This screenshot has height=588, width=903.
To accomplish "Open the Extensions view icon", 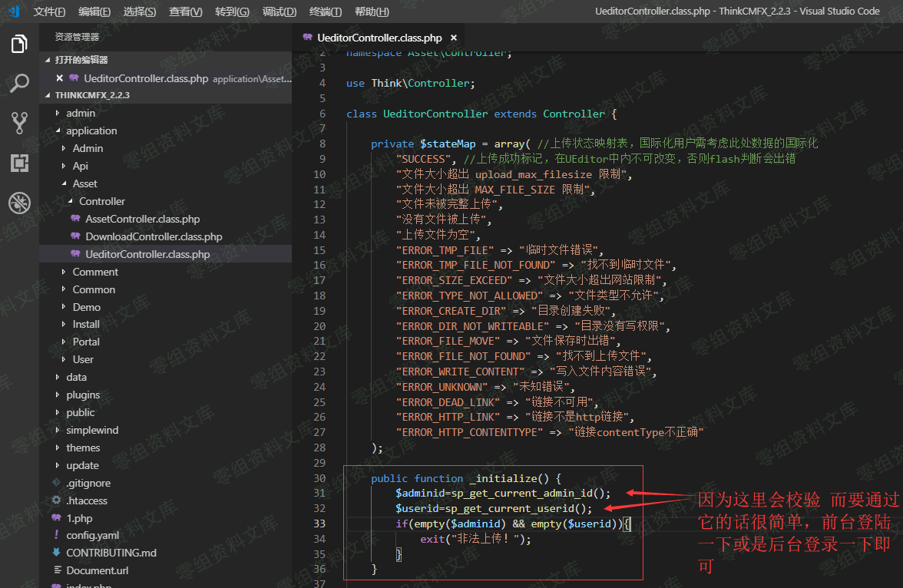I will [x=19, y=163].
